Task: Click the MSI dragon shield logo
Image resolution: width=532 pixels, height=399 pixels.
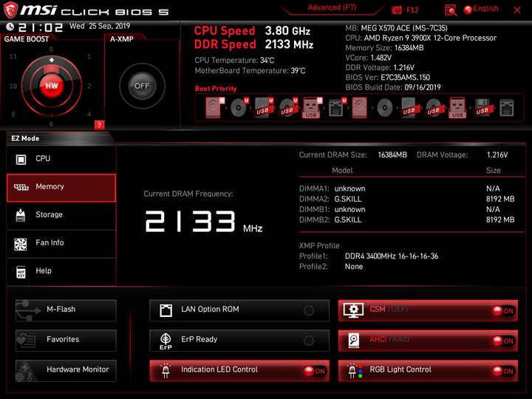Action: point(10,10)
